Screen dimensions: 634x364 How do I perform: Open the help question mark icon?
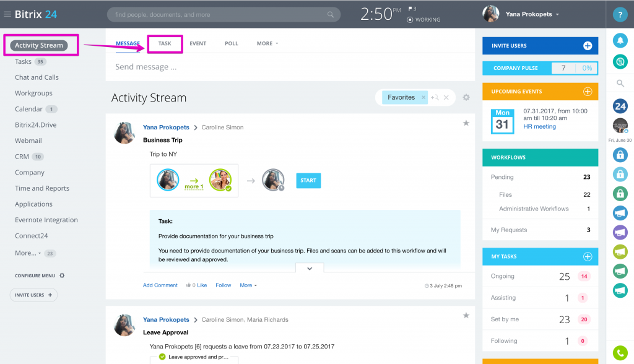[x=620, y=15]
